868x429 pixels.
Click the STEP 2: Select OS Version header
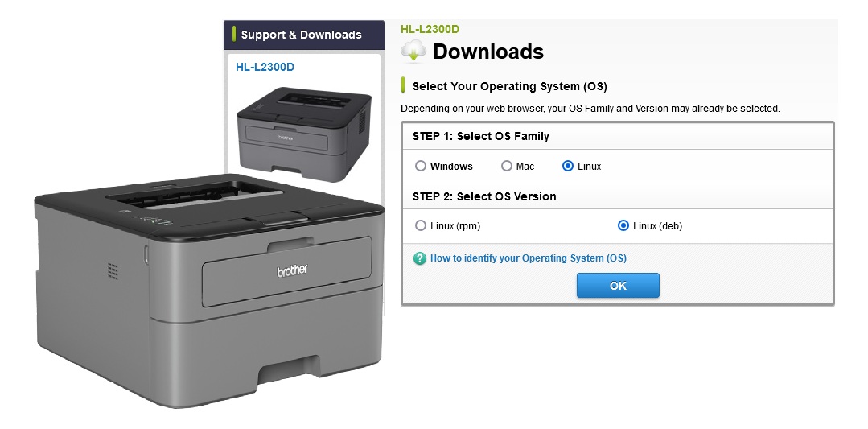pos(484,196)
